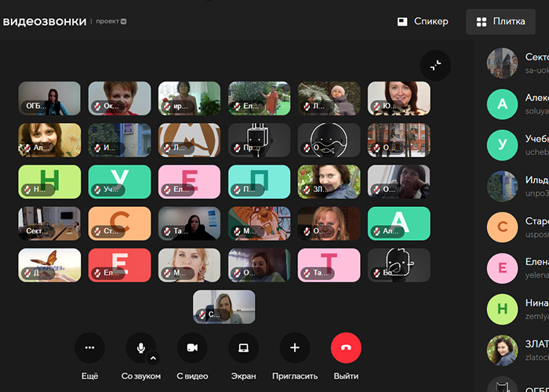Open the green letter Н tile
549x392 pixels.
coord(49,182)
